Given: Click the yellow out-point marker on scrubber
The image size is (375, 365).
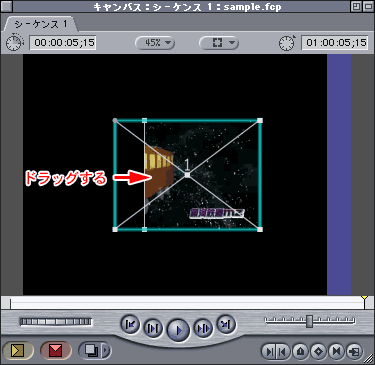Looking at the screenshot, I should 365,297.
